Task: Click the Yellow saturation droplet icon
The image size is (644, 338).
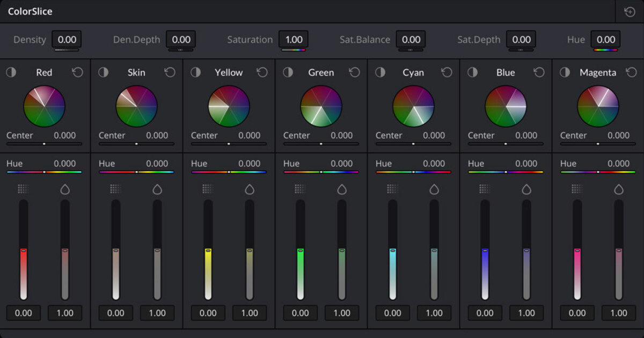Action: (x=250, y=189)
